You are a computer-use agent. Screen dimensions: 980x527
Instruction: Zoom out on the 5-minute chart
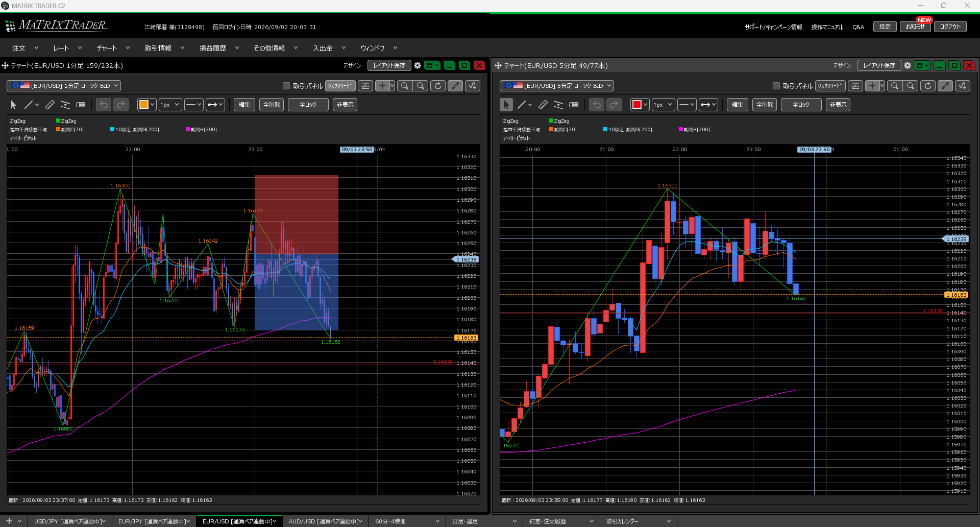911,86
